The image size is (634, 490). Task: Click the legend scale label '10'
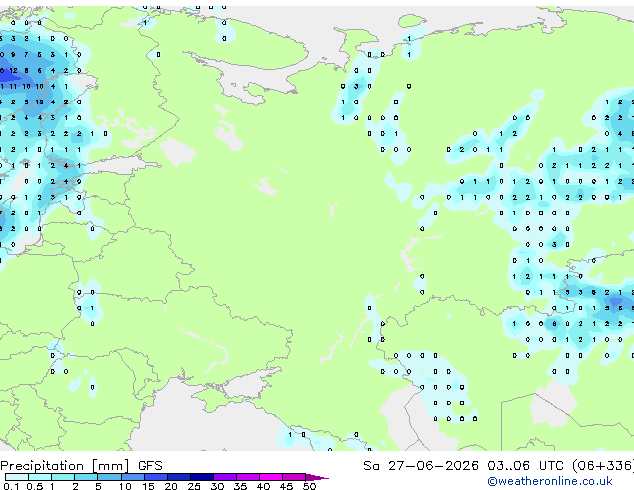125,486
